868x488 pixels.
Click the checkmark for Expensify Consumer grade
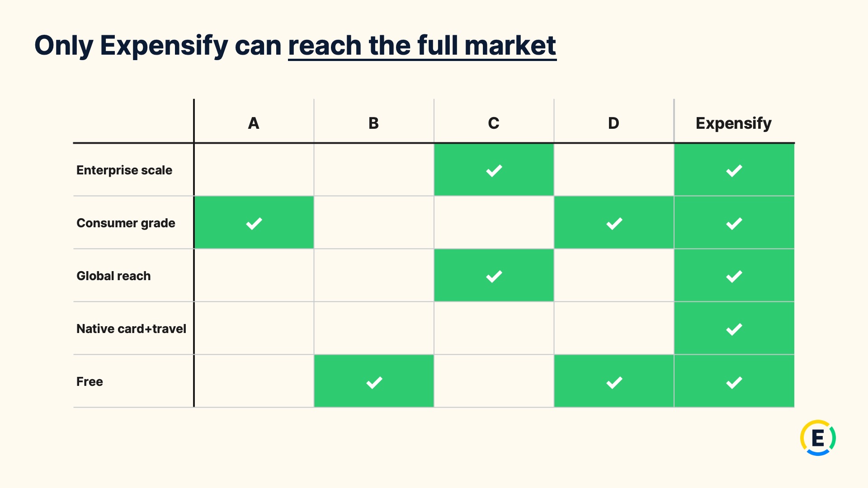pyautogui.click(x=734, y=224)
